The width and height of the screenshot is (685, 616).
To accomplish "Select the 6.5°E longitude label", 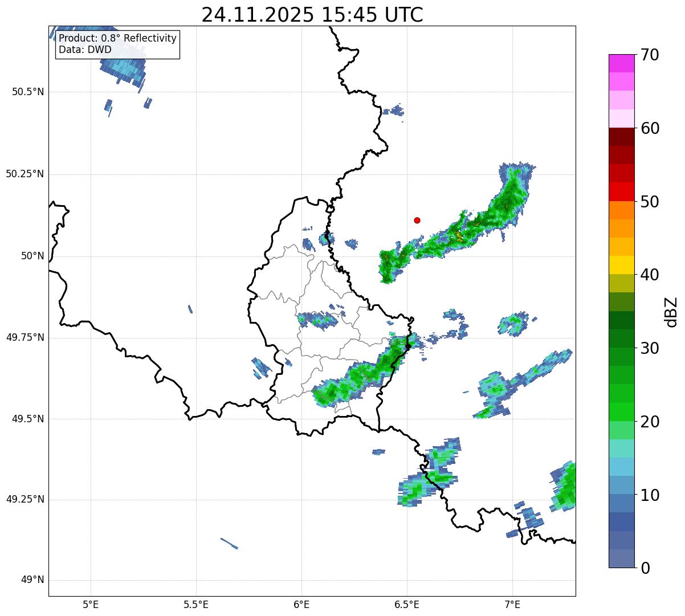I will click(407, 604).
